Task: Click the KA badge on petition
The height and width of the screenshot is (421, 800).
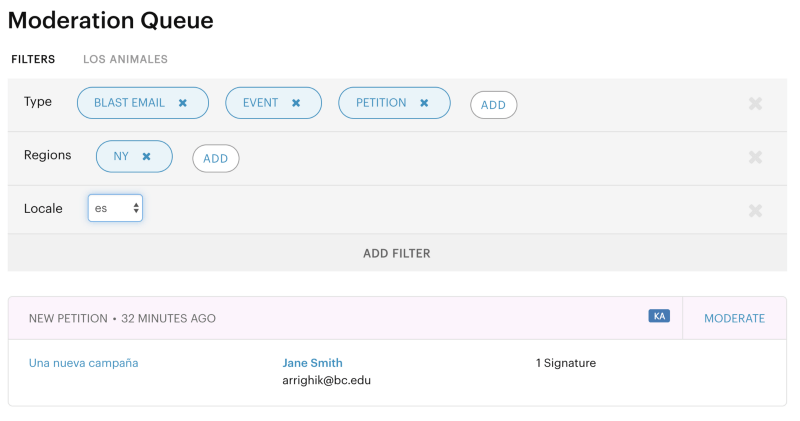Action: coord(658,316)
